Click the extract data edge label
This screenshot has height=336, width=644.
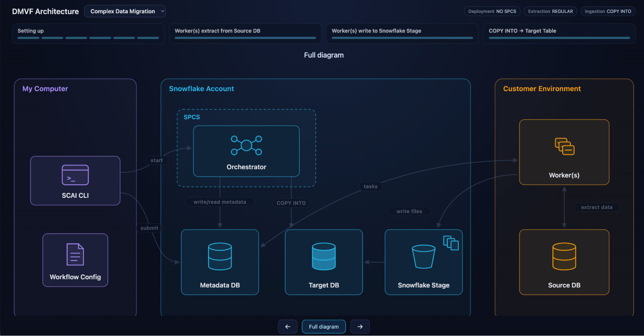click(597, 207)
